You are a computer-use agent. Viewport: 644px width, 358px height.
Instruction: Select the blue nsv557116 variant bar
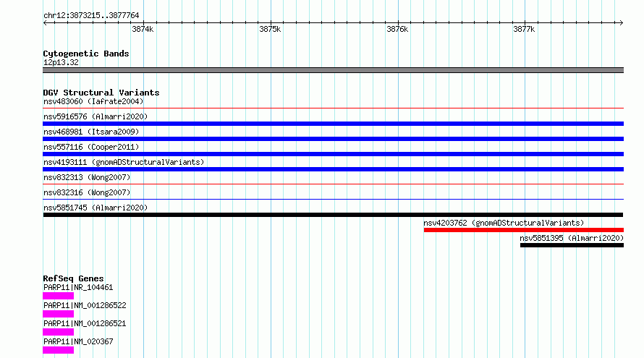click(333, 154)
